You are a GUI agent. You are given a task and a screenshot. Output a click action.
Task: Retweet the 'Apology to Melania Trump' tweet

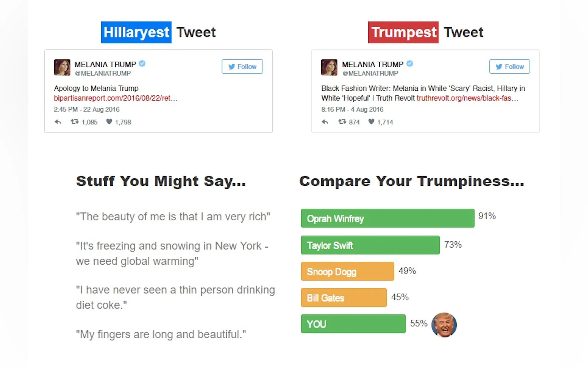[75, 121]
